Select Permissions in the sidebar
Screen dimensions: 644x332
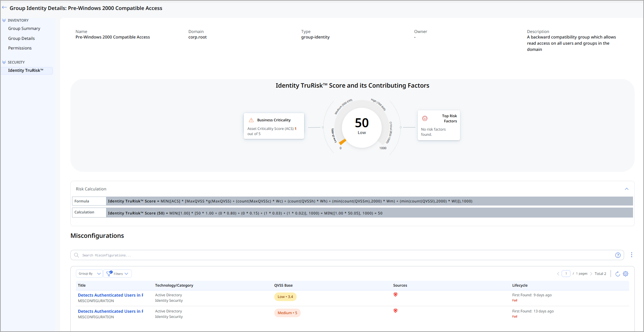tap(20, 48)
